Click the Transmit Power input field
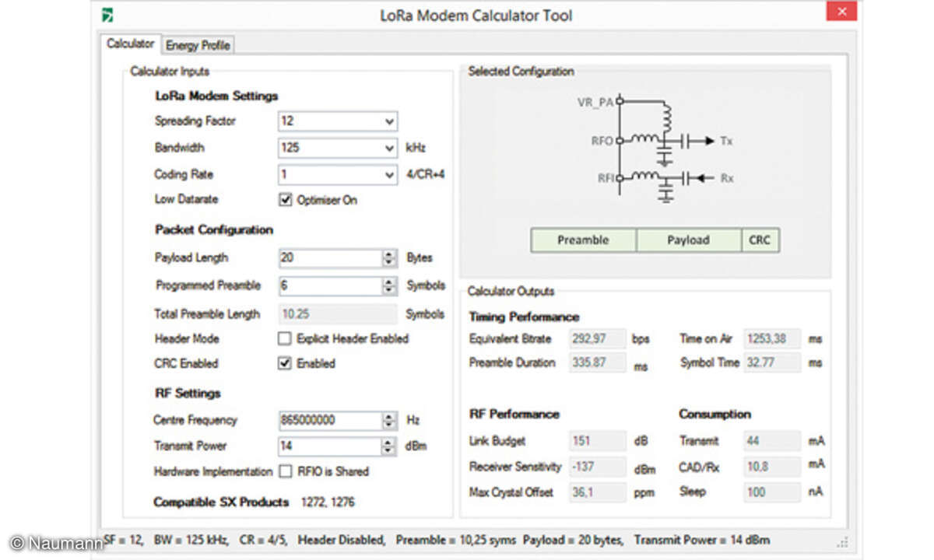 (x=330, y=446)
